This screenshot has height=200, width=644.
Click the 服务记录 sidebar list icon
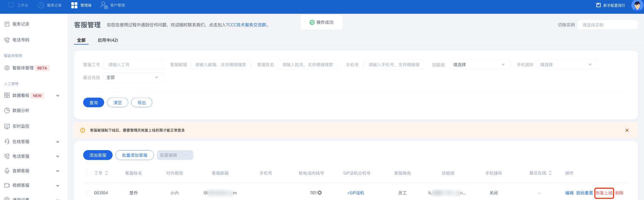[7, 24]
